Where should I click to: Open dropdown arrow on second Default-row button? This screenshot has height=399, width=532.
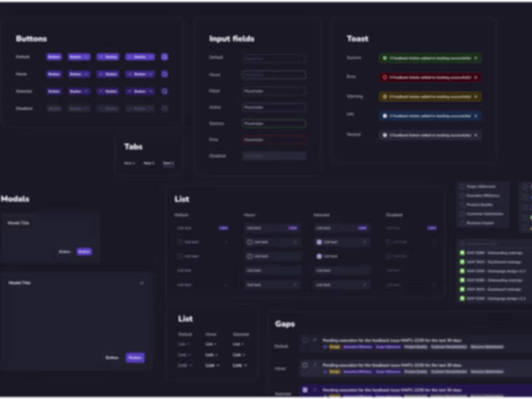pos(86,57)
